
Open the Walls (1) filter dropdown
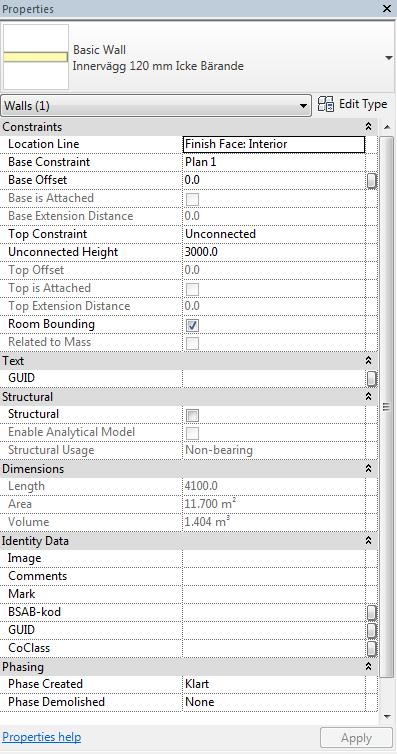[156, 105]
